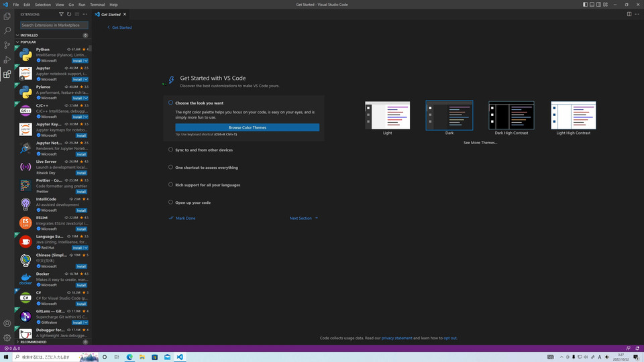Click See More Themes link
Viewport: 644px width, 362px height.
(480, 142)
